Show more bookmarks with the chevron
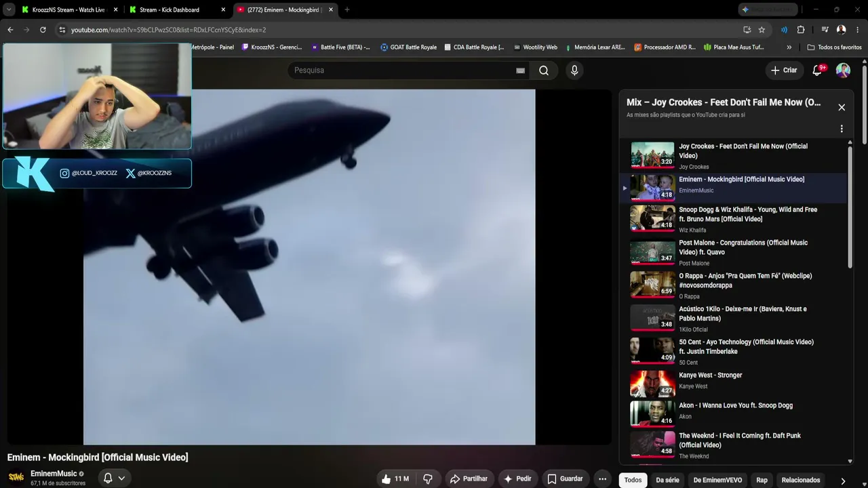This screenshot has width=868, height=488. coord(789,47)
